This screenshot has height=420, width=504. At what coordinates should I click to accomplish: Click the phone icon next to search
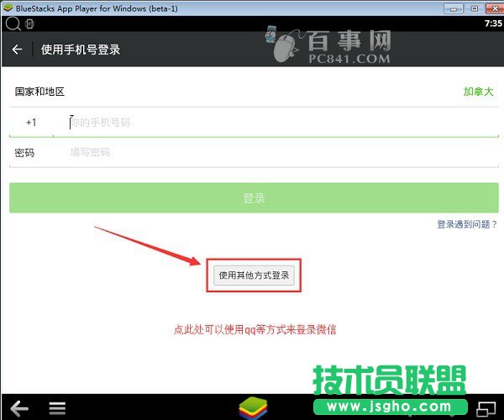(x=29, y=24)
